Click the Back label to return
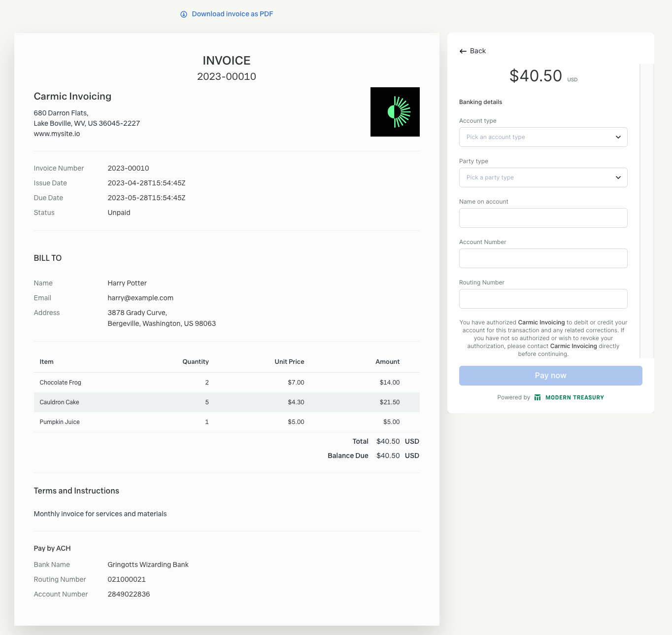Screen dimensions: 672x635 tap(478, 51)
